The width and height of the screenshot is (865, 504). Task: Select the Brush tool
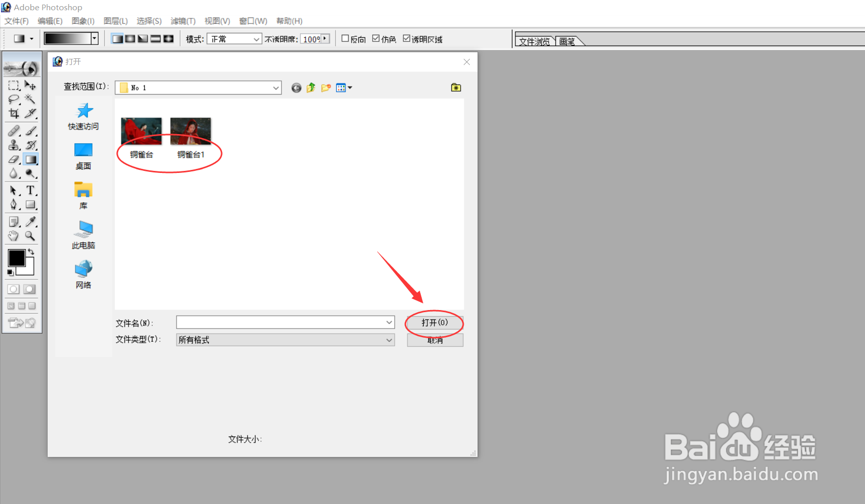click(x=30, y=131)
